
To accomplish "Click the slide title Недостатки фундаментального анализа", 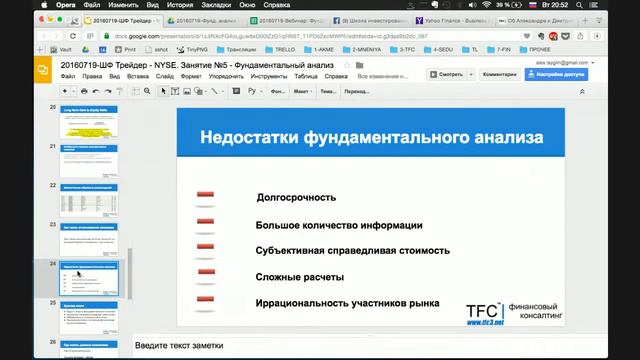I will (x=371, y=137).
